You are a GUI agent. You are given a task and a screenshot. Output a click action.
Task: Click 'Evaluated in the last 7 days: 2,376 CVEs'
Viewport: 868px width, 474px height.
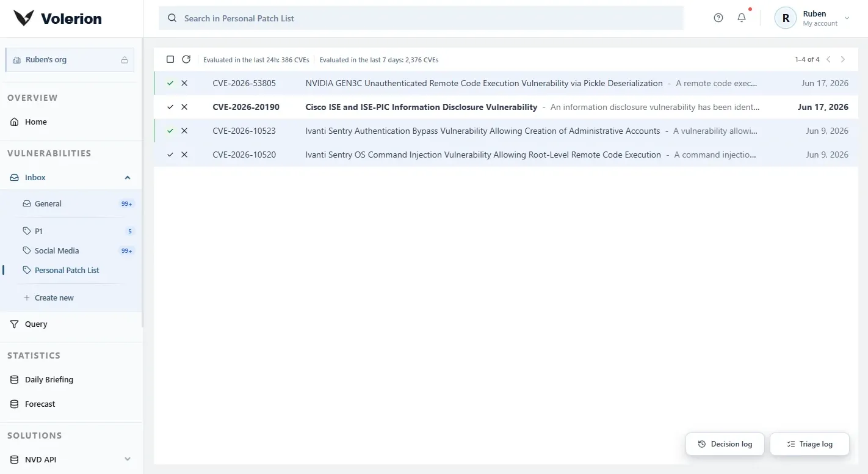[379, 60]
